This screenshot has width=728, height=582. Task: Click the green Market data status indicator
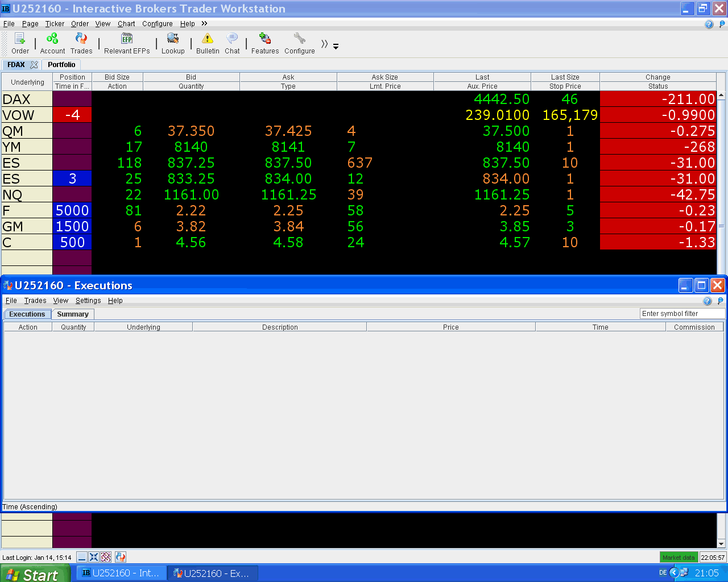pos(679,558)
